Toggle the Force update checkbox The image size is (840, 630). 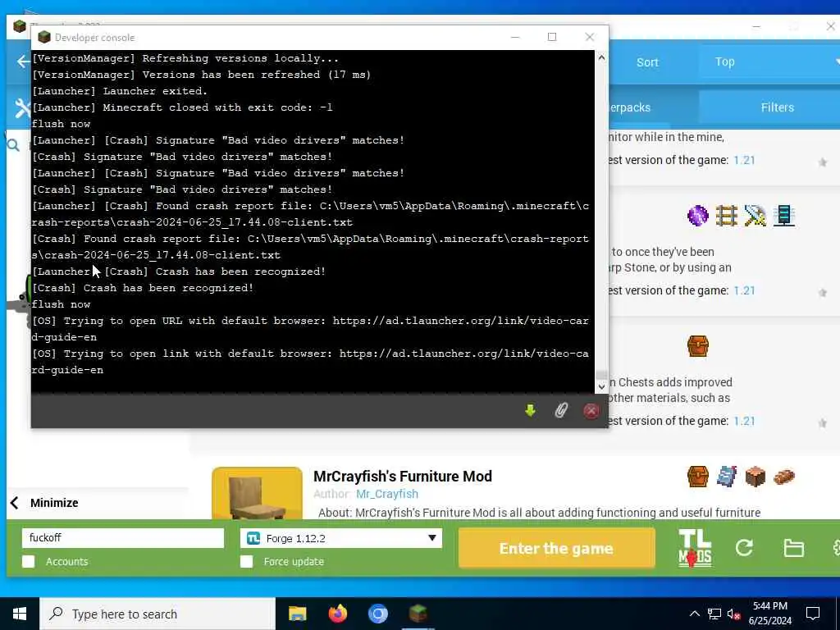[246, 561]
